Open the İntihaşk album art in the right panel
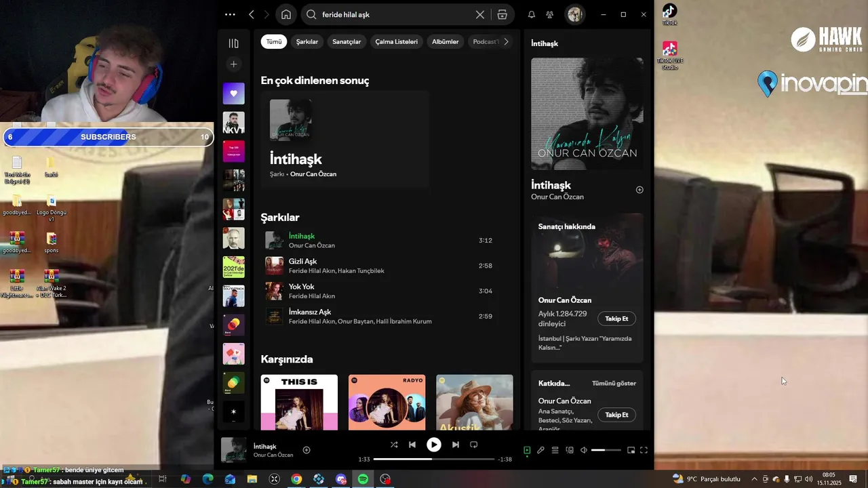 [x=587, y=113]
